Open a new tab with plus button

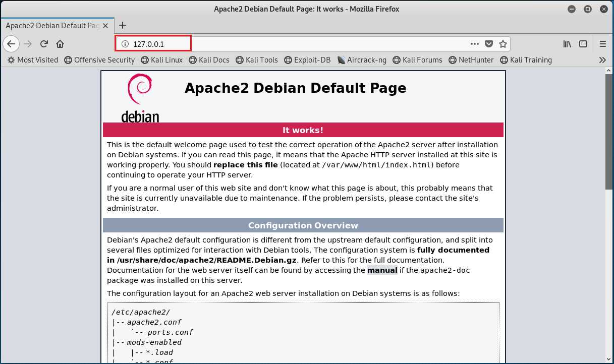[x=123, y=25]
